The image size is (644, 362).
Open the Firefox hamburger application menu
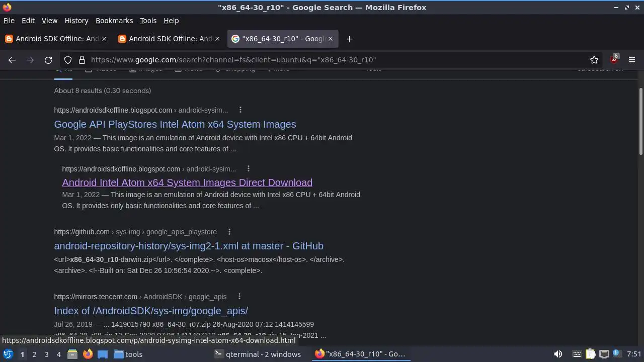point(632,60)
